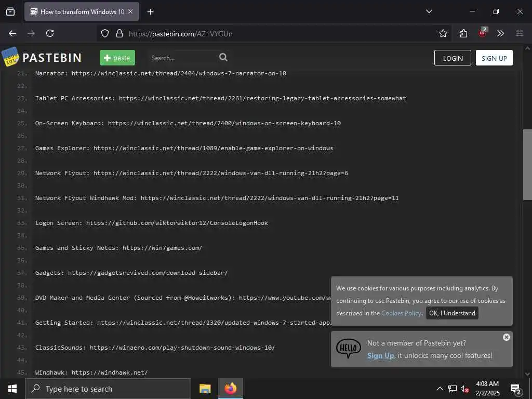Viewport: 532px width, 399px height.
Task: Bookmark this page with the star
Action: pos(443,33)
